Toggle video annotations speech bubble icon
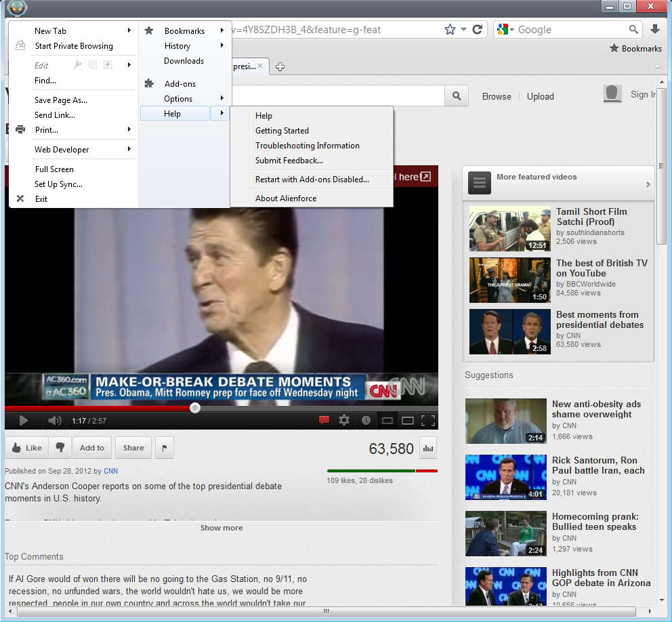Image resolution: width=672 pixels, height=622 pixels. click(x=324, y=420)
